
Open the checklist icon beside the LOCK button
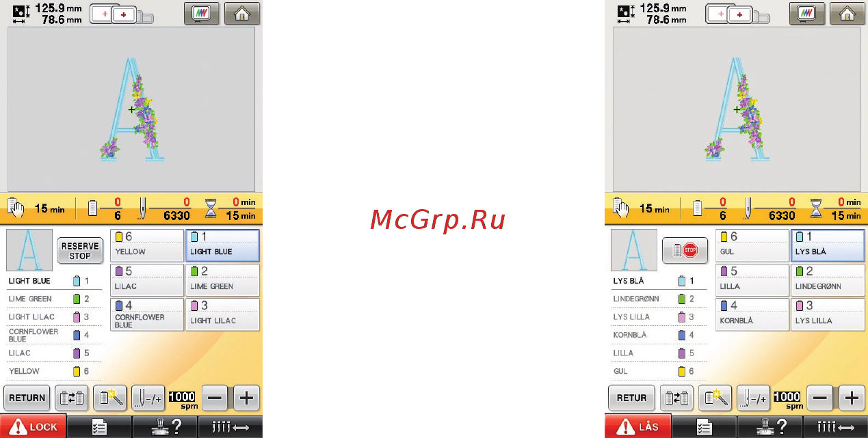point(99,427)
